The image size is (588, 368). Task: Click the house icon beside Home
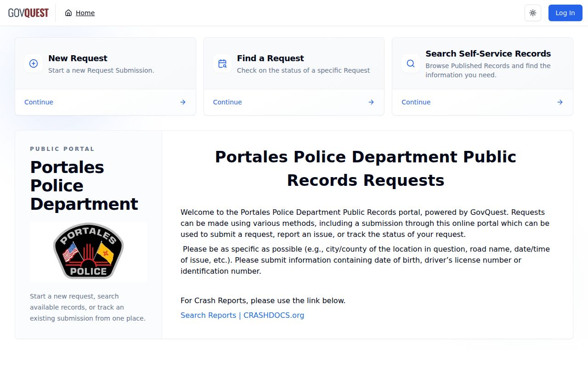click(68, 13)
